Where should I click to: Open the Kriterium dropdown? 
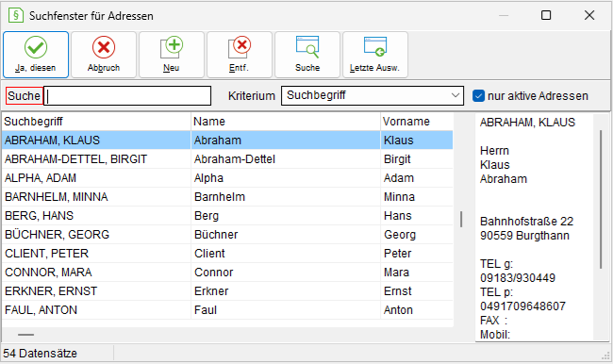coord(373,96)
